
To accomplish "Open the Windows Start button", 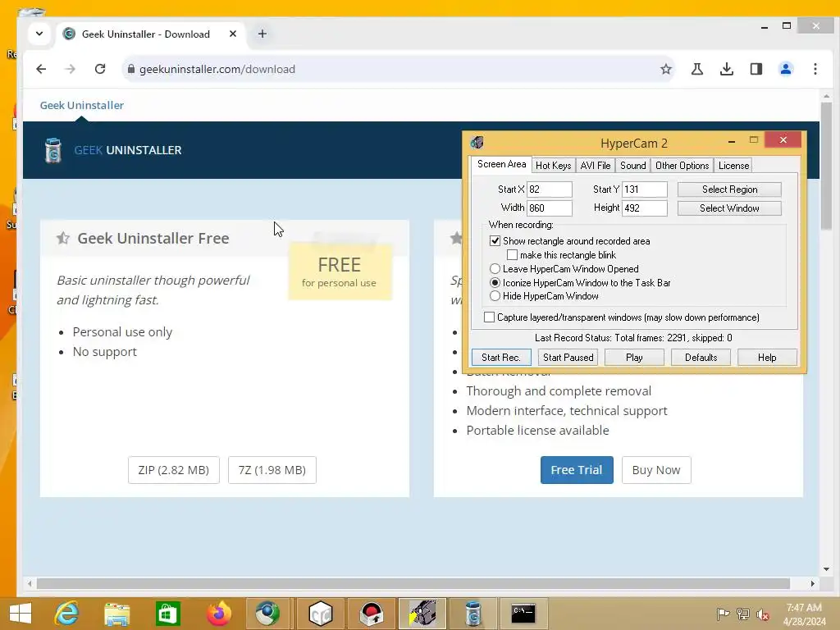I will (21, 614).
